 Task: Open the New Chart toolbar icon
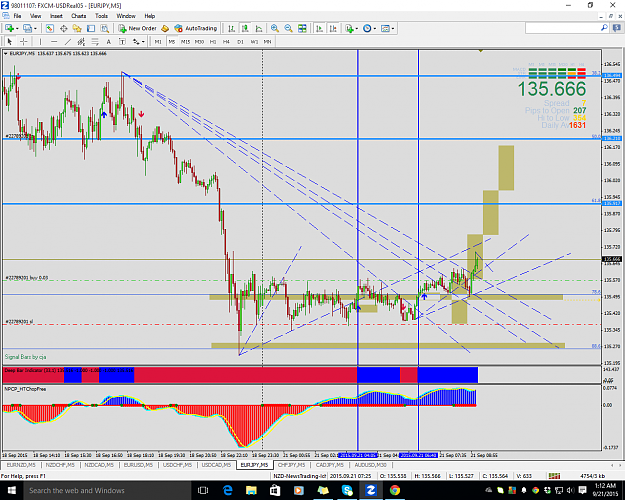(x=9, y=28)
